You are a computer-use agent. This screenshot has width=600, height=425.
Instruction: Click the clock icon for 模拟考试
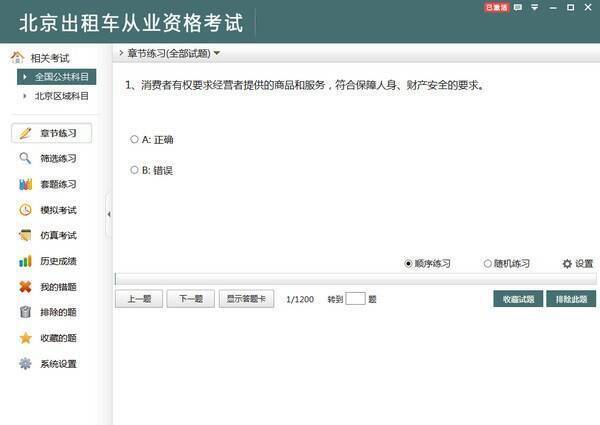point(25,210)
